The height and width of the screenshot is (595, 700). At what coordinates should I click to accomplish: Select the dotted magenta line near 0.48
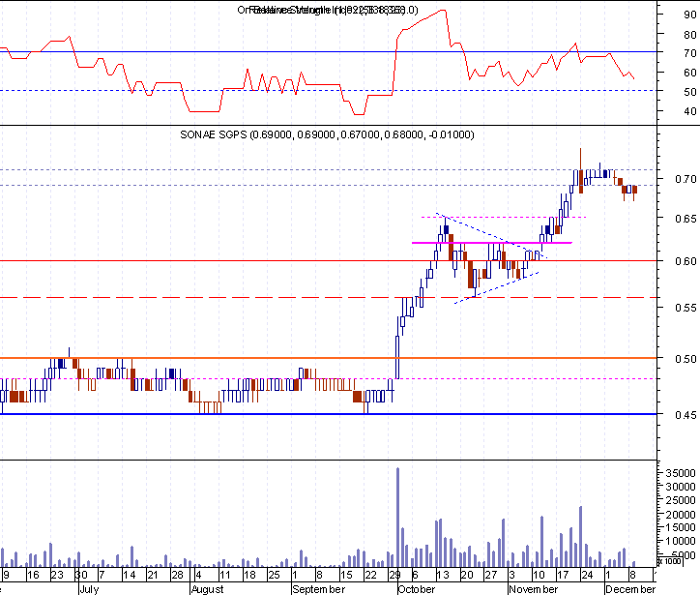coord(328,379)
